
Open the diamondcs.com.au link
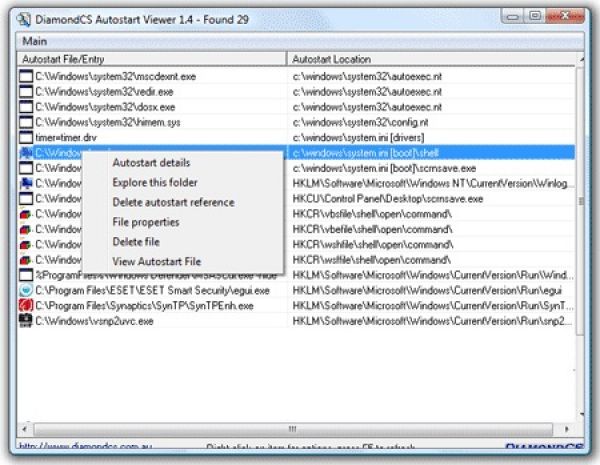[85, 446]
